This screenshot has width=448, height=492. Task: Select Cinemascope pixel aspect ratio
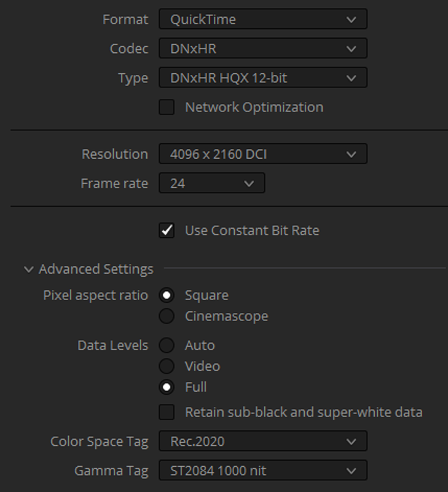pyautogui.click(x=167, y=316)
